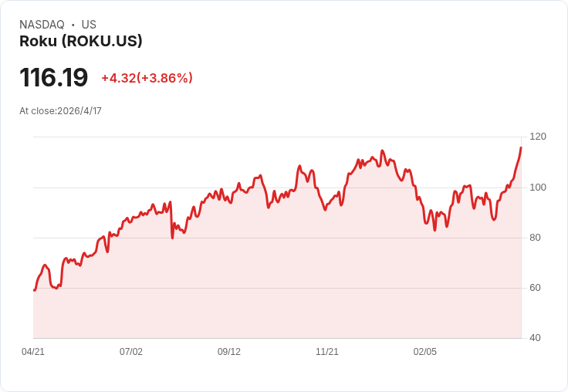Click the At close:2026/4/17 date text
The image size is (568, 392).
point(60,111)
